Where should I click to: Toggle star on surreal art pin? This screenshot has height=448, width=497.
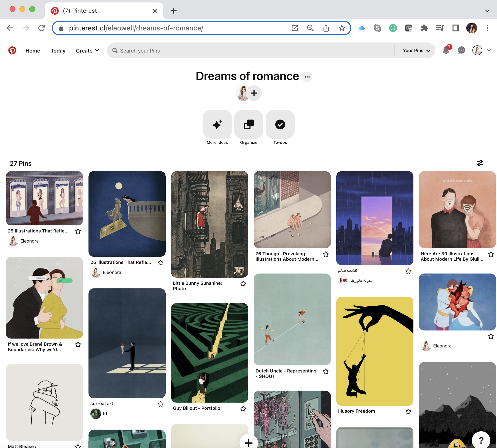tap(161, 404)
